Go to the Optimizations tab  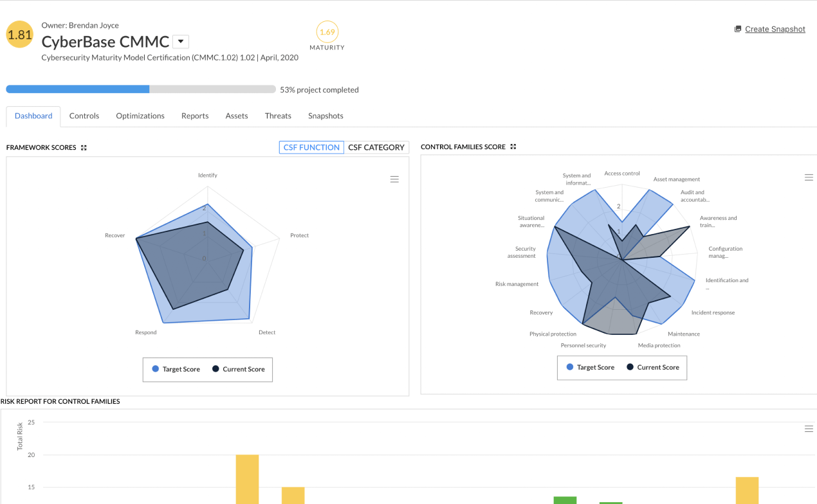pos(140,116)
